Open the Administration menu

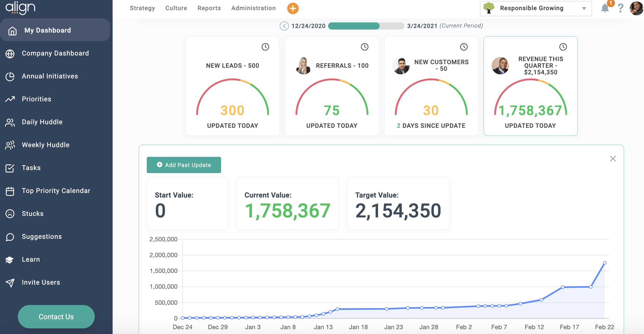click(253, 8)
